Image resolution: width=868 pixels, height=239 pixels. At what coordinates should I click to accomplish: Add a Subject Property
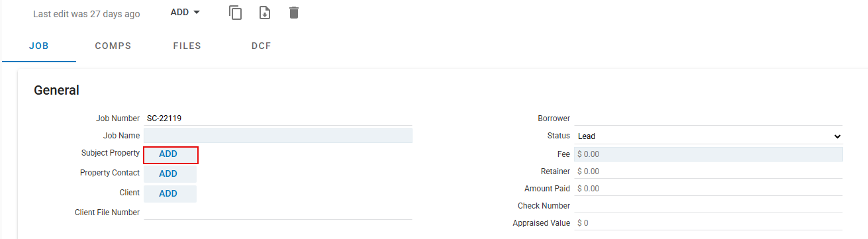coord(171,154)
